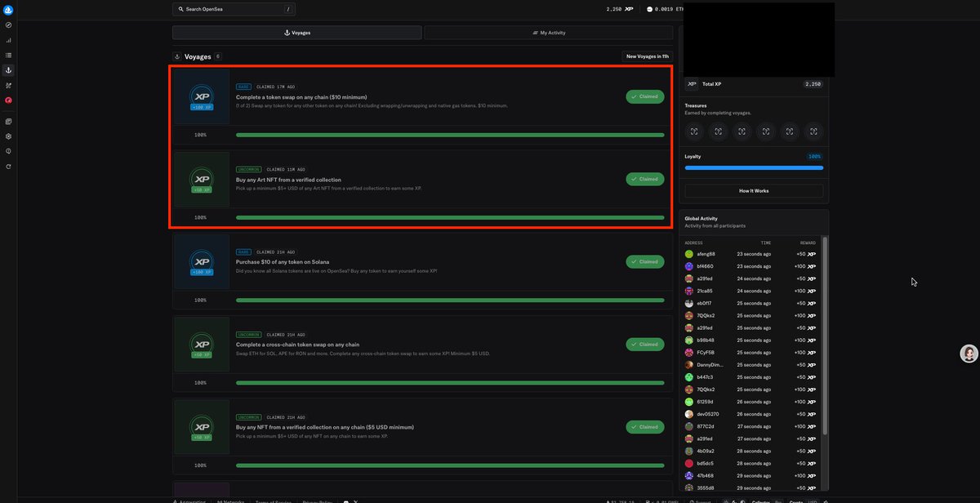Click Claimed on the $5 USD minimum NFT voyage
The height and width of the screenshot is (503, 980).
point(645,427)
